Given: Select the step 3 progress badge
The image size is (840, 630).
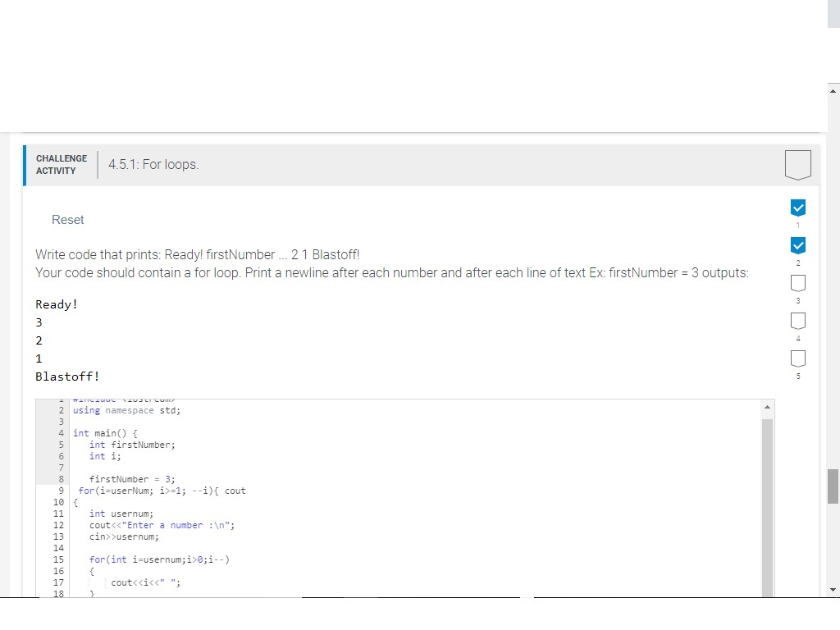Looking at the screenshot, I should point(797,283).
